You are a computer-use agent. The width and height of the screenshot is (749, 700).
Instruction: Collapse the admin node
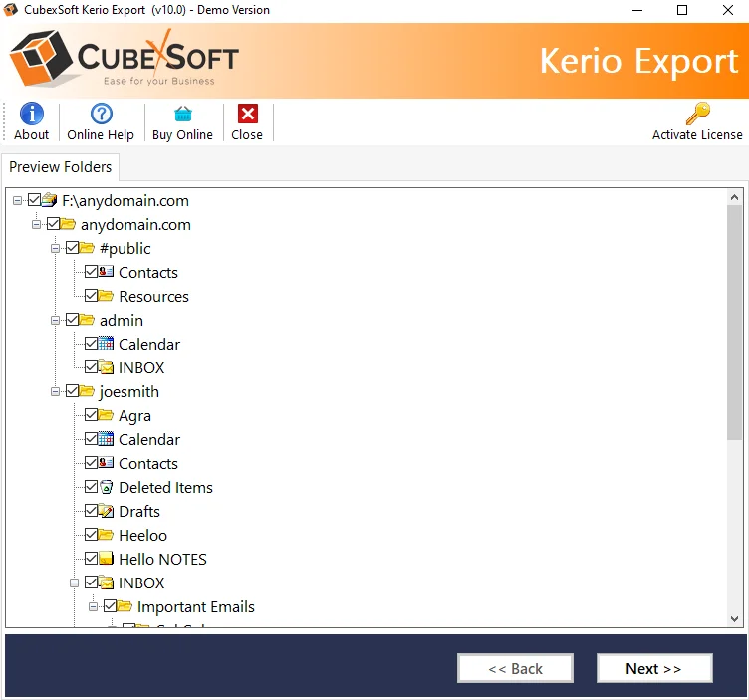tap(56, 320)
